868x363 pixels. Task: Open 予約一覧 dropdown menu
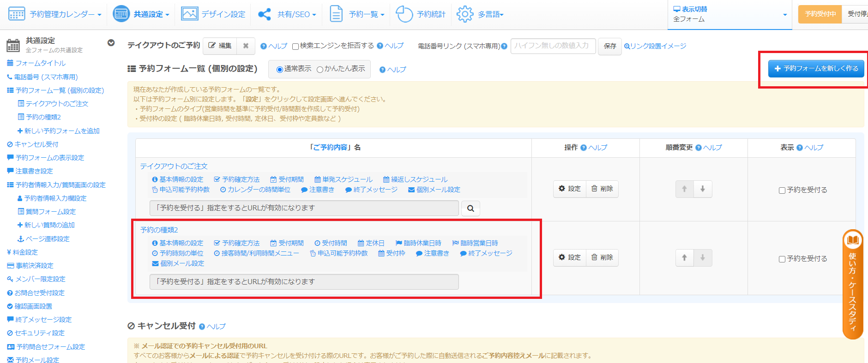(x=357, y=14)
